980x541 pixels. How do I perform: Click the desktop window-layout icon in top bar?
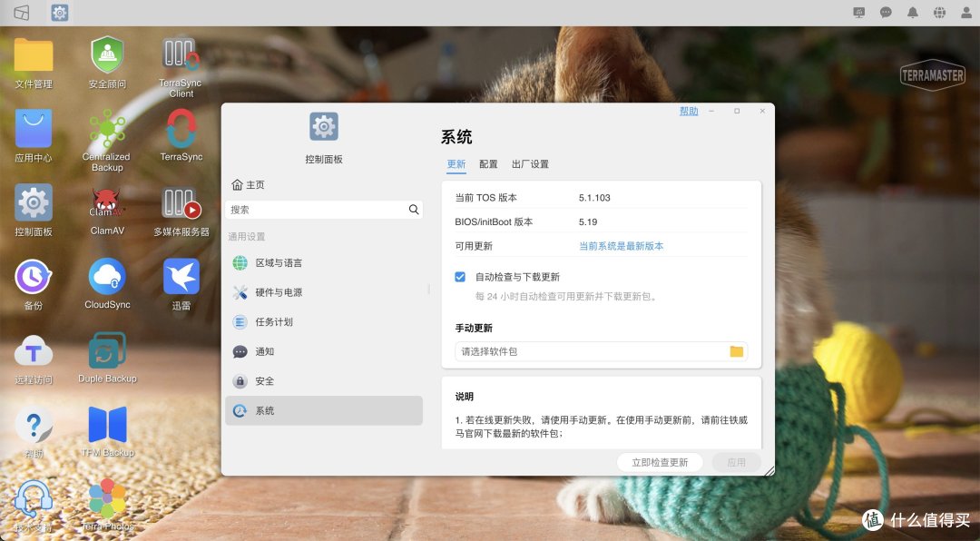(21, 13)
